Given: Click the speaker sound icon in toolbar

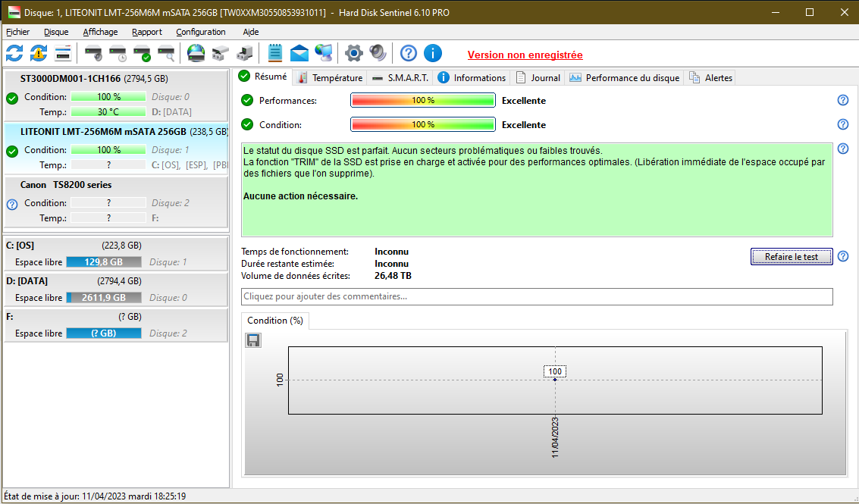Looking at the screenshot, I should tap(378, 53).
